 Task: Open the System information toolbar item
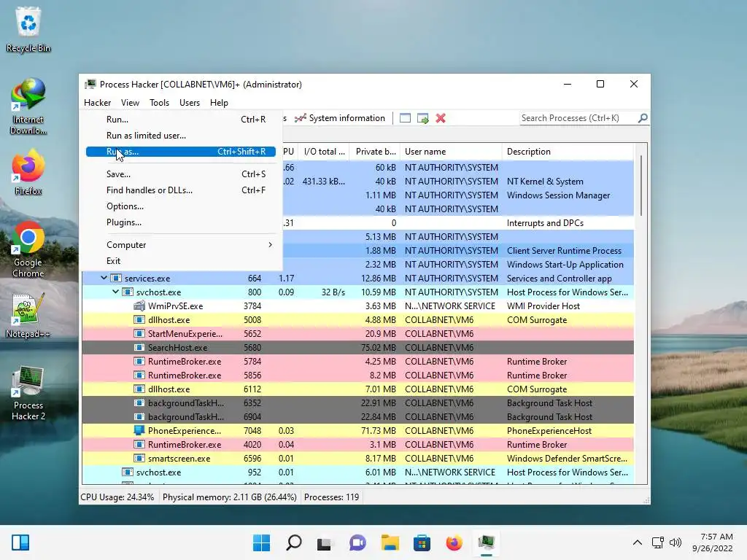coord(340,118)
